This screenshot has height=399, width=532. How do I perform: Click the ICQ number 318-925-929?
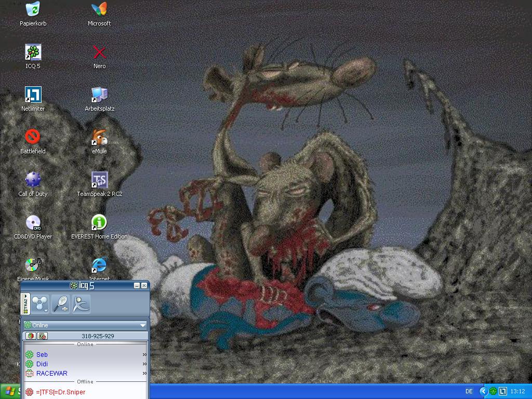[x=98, y=336]
